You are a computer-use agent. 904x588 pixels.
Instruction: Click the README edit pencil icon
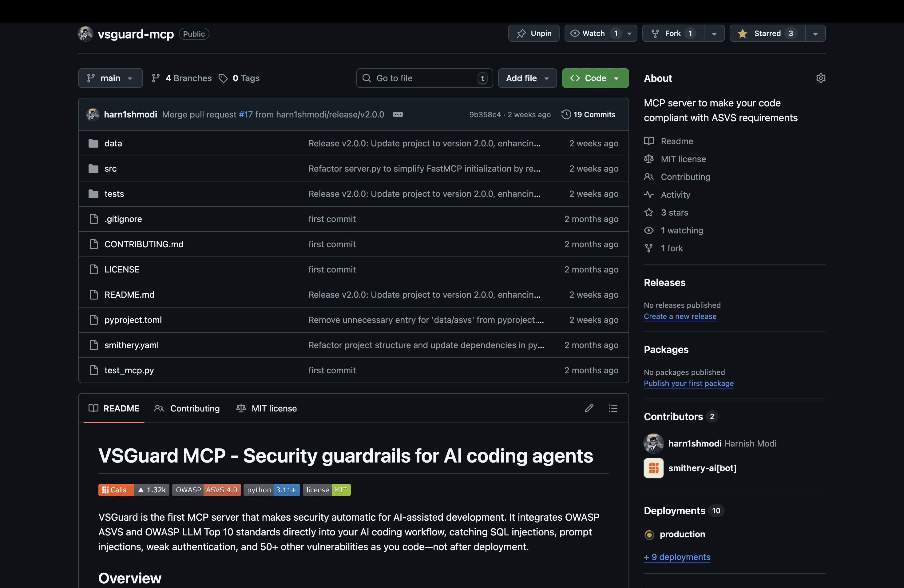pos(589,408)
